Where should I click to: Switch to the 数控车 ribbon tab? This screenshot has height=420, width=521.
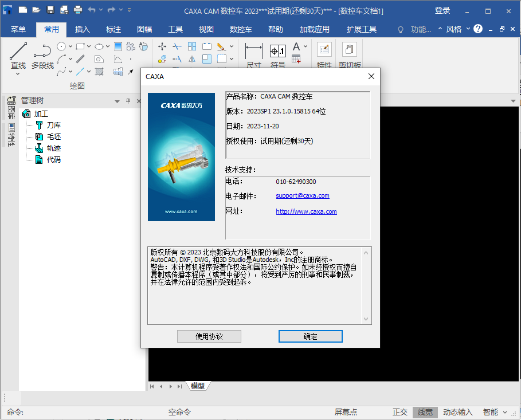point(241,29)
